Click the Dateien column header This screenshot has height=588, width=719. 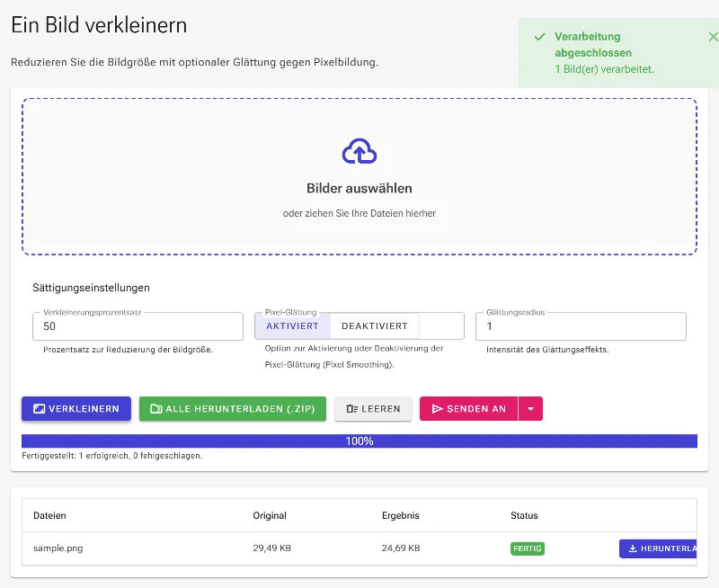(49, 515)
